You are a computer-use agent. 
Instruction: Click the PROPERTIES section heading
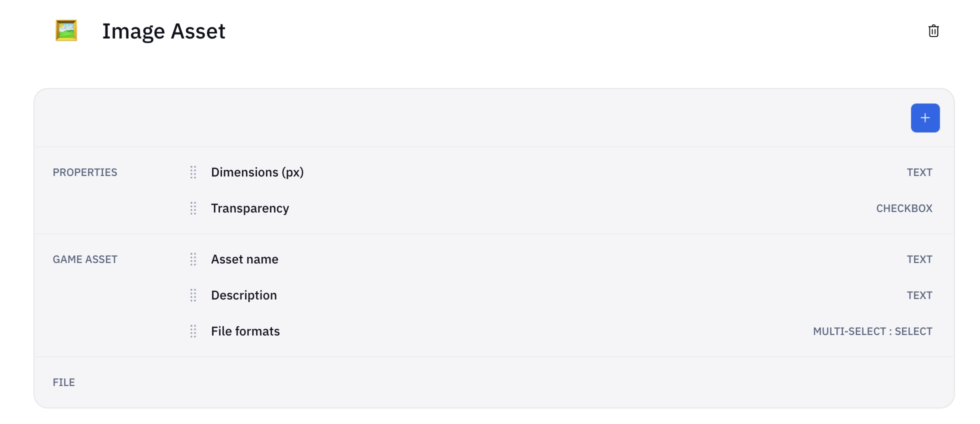[85, 172]
